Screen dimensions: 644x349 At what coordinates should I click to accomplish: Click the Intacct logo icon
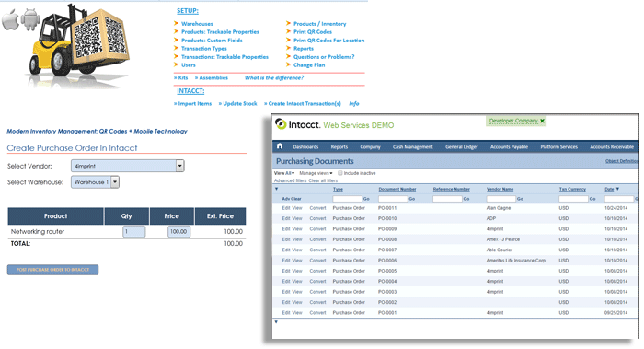click(281, 124)
